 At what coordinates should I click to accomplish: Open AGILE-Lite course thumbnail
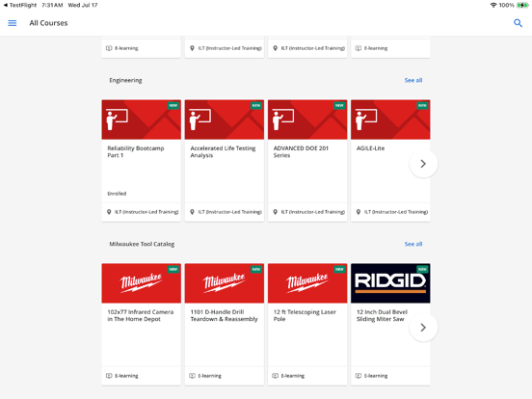[x=390, y=120]
